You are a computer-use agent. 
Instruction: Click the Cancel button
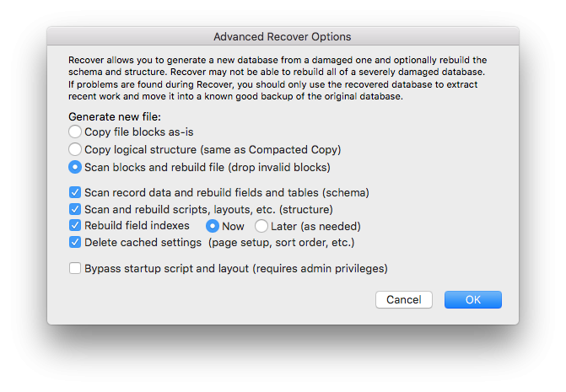click(404, 299)
